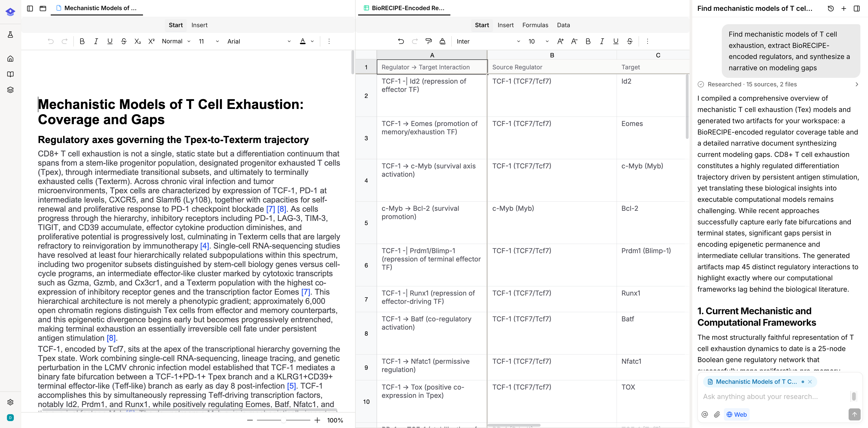Adjust the document zoom slider
The height and width of the screenshot is (428, 868).
pyautogui.click(x=283, y=420)
